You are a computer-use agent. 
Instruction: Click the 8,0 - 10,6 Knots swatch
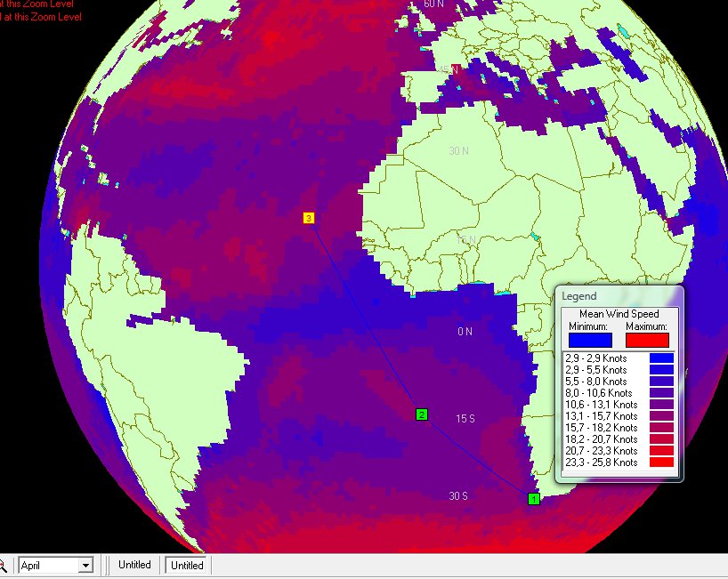click(661, 393)
